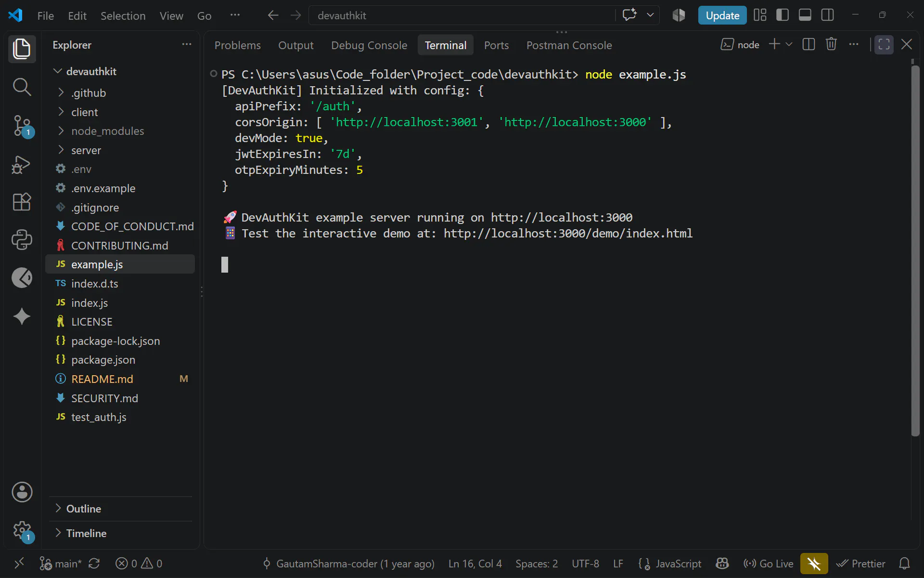Open the Explorer view in activity bar

click(22, 49)
